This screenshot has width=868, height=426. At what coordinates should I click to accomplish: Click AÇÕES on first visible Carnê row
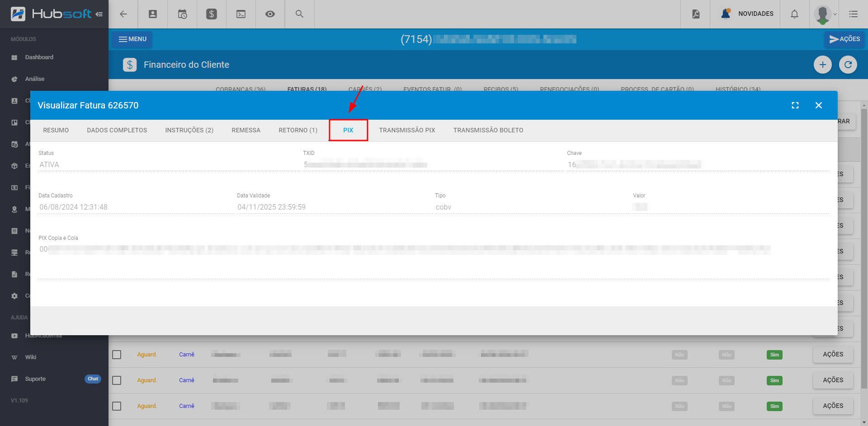coord(833,355)
